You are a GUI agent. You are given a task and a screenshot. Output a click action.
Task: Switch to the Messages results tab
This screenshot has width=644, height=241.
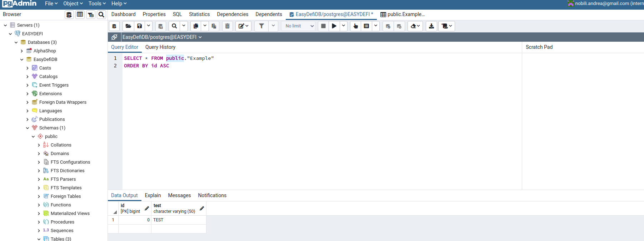point(179,195)
